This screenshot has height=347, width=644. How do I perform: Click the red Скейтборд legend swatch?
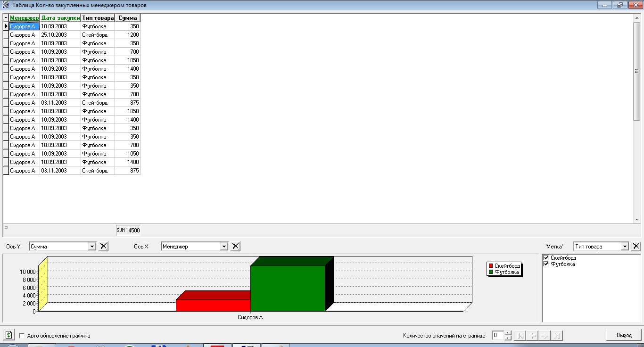[x=491, y=266]
